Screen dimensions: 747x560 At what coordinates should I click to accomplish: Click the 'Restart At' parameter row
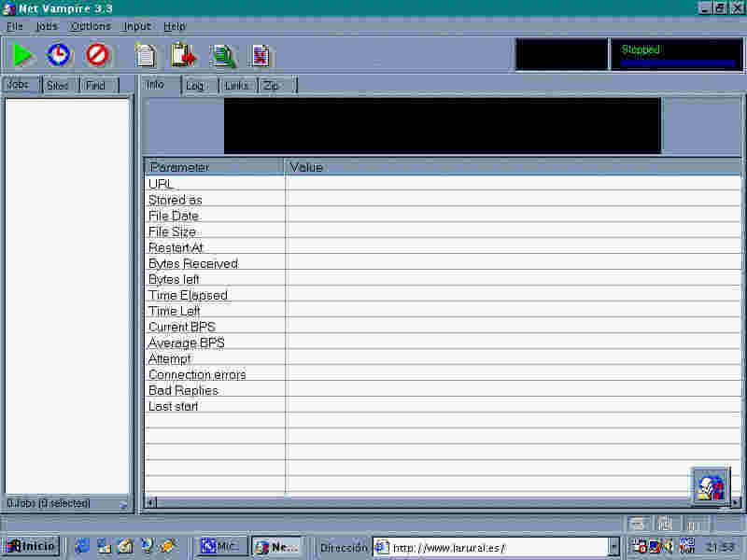coord(443,247)
